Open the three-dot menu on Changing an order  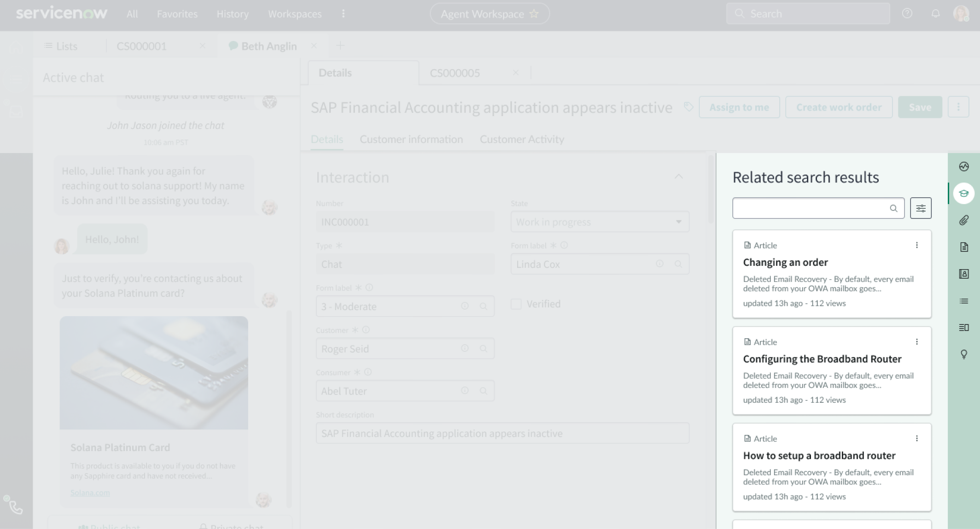(x=917, y=245)
